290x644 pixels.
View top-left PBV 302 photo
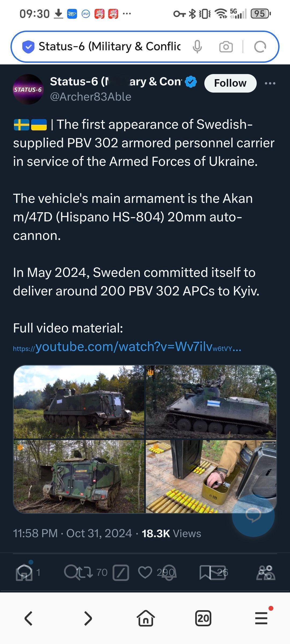(79, 402)
